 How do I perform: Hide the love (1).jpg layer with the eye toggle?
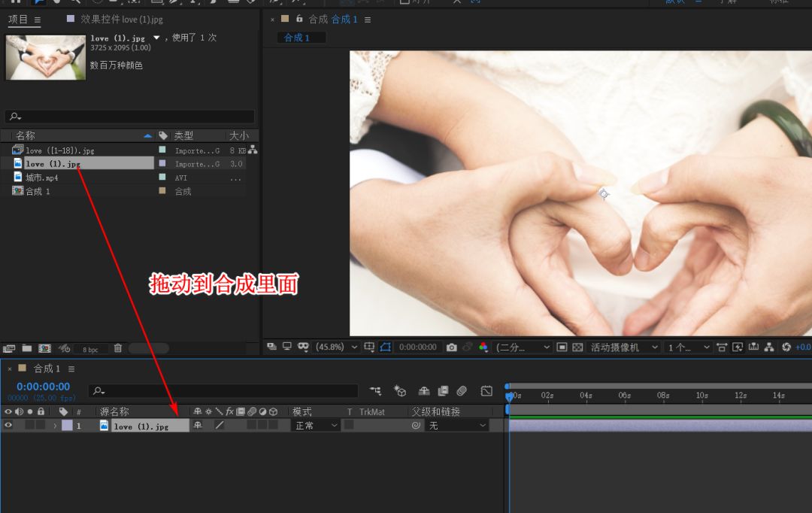(8, 425)
